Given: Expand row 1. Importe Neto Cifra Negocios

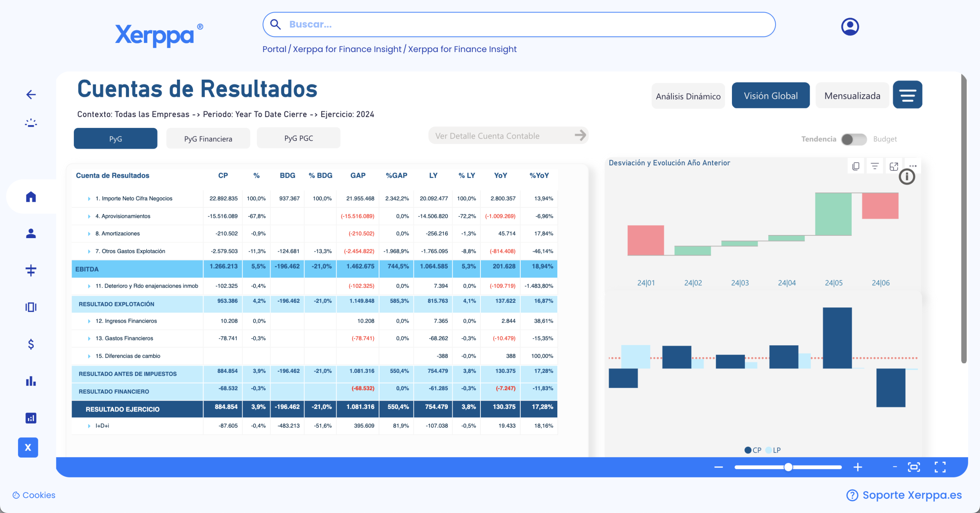Looking at the screenshot, I should [x=89, y=199].
